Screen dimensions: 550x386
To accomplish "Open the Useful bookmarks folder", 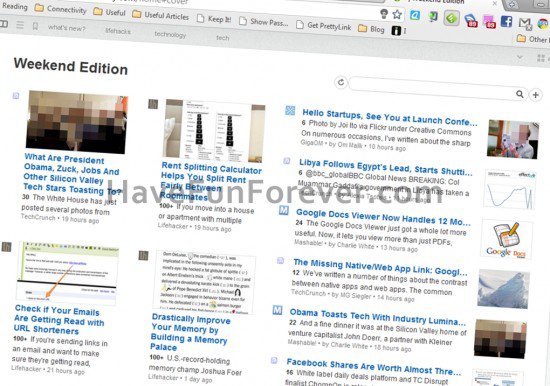I will point(109,12).
